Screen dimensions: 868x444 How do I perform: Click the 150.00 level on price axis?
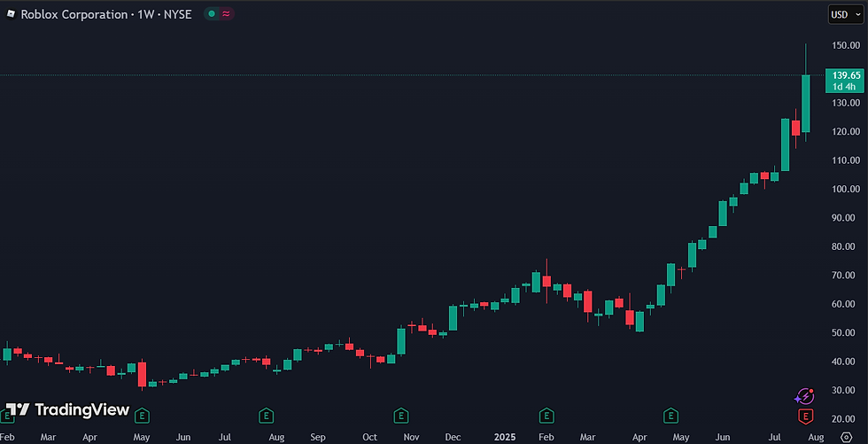(846, 45)
